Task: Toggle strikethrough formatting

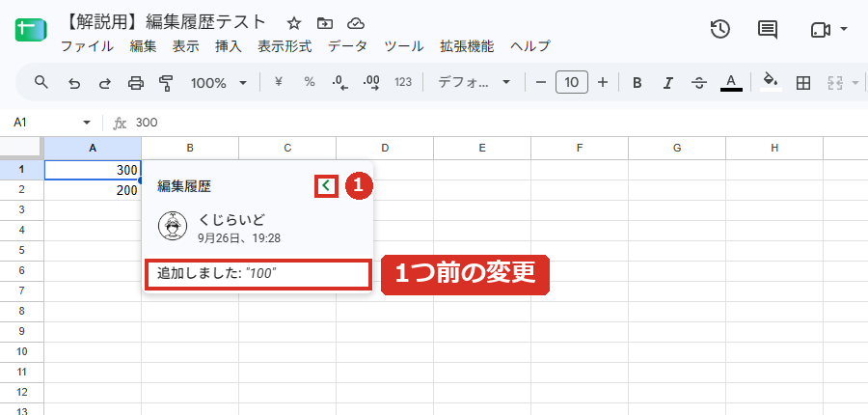Action: pos(699,83)
